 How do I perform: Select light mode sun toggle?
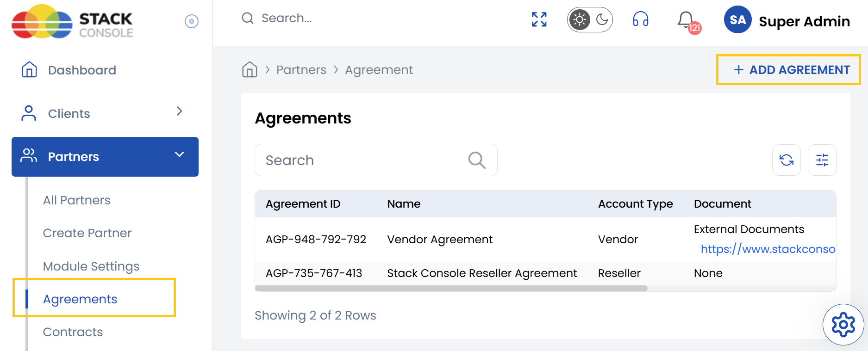(x=580, y=19)
